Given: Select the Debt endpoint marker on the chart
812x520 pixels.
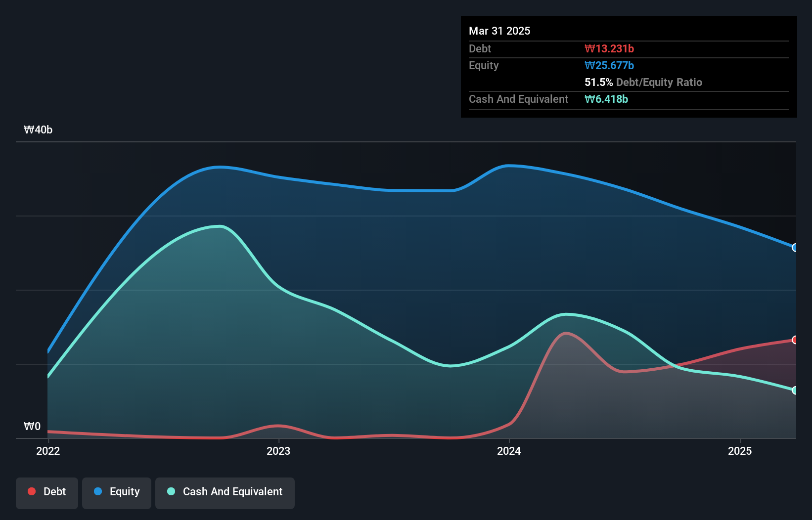Looking at the screenshot, I should [795, 340].
